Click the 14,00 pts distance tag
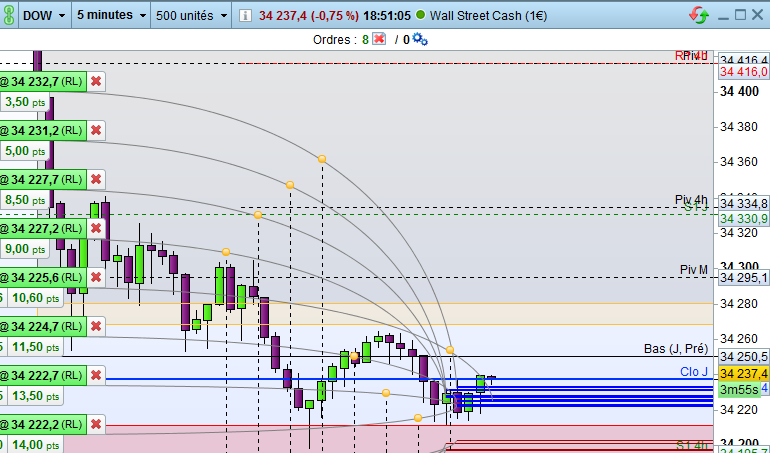Image resolution: width=770 pixels, height=453 pixels. [35, 445]
